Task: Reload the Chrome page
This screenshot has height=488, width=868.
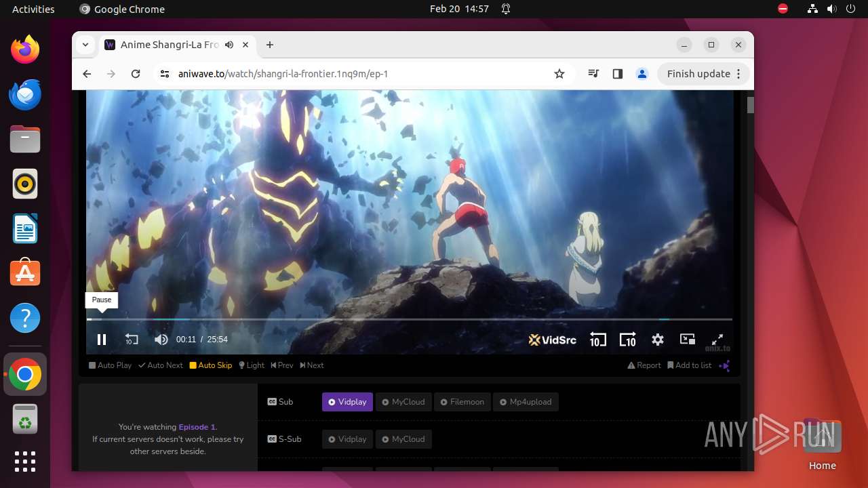Action: [136, 74]
